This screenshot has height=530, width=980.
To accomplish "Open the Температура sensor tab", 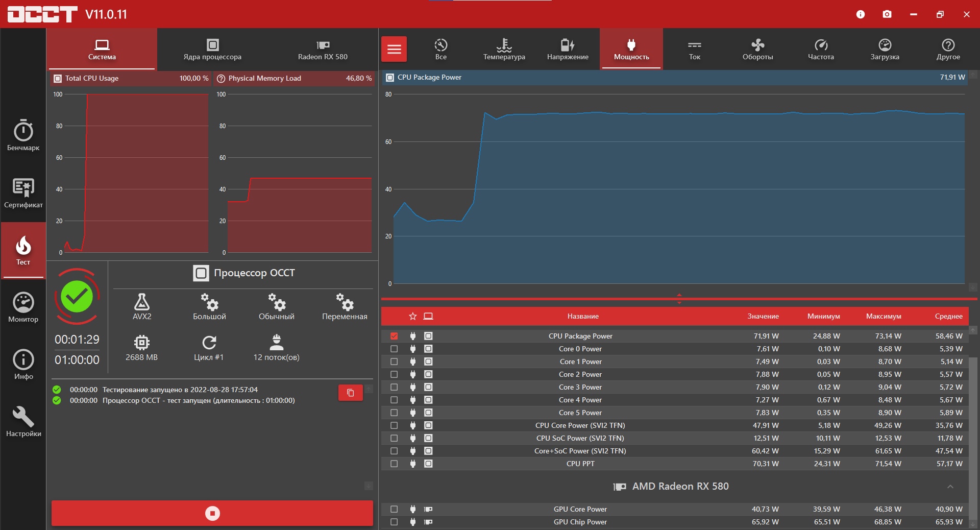I will 504,49.
